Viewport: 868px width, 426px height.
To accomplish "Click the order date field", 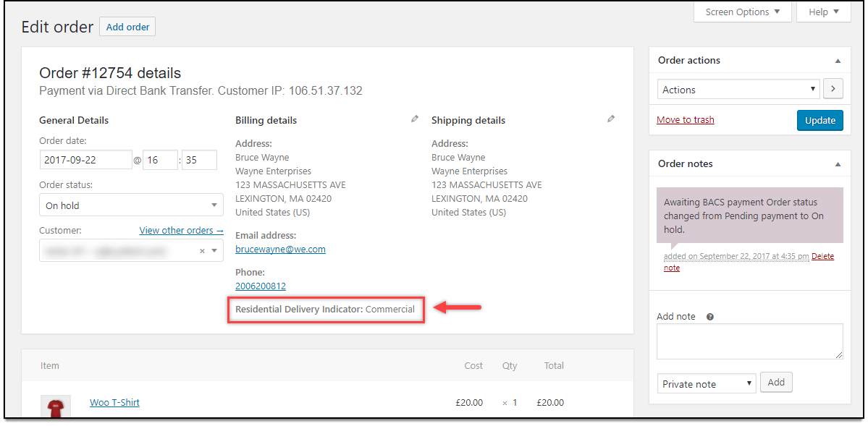I will pyautogui.click(x=86, y=160).
